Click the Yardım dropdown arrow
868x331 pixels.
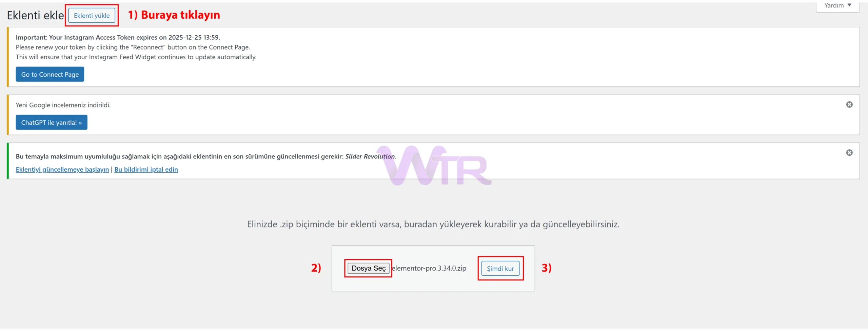point(849,5)
